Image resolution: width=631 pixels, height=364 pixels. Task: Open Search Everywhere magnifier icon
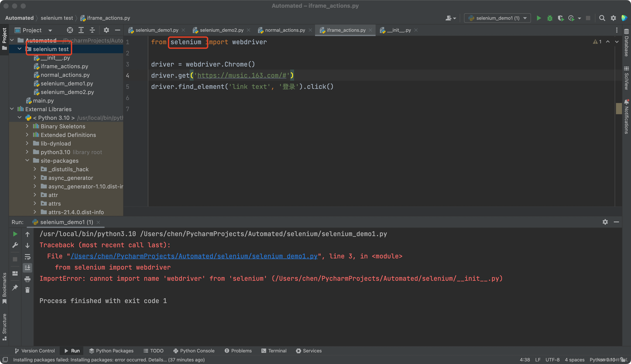coord(602,18)
